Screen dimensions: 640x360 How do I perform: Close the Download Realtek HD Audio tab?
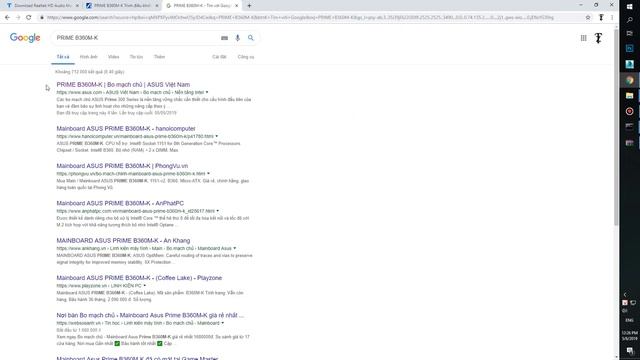click(77, 6)
